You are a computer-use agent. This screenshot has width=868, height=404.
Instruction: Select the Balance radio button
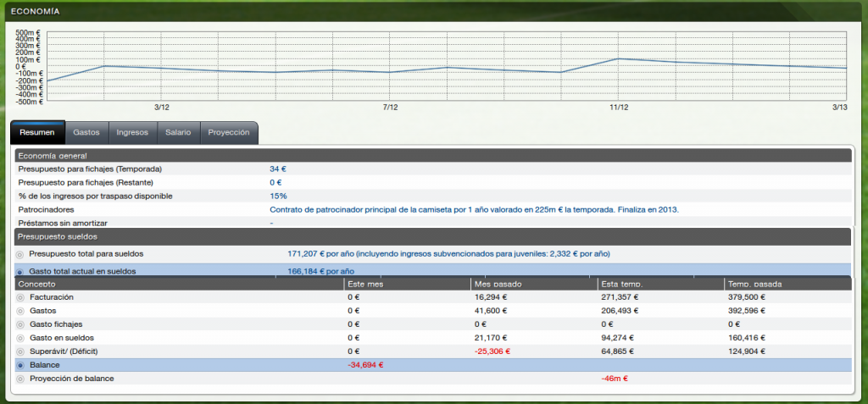(20, 366)
